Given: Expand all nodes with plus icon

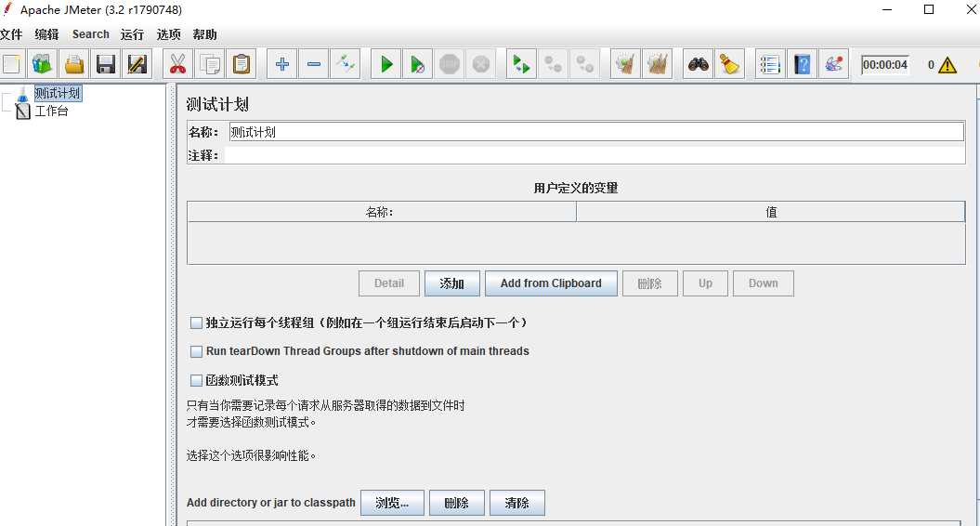Looking at the screenshot, I should (x=281, y=64).
